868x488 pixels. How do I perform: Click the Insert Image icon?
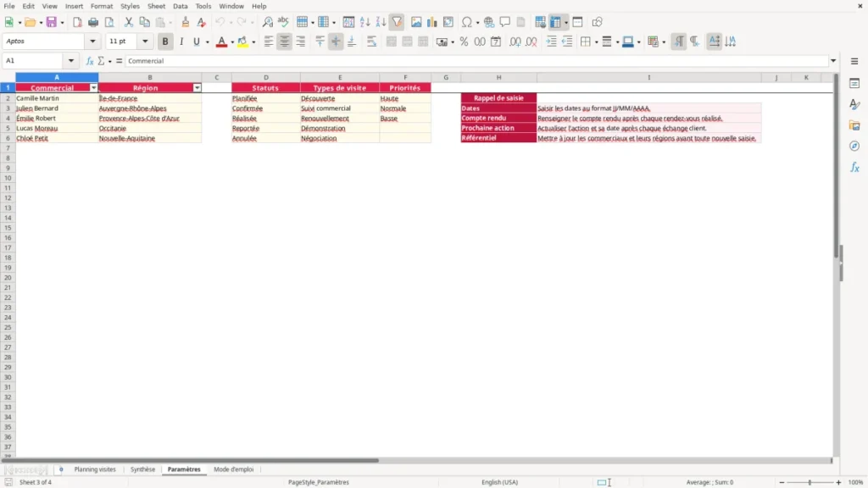[x=416, y=22]
